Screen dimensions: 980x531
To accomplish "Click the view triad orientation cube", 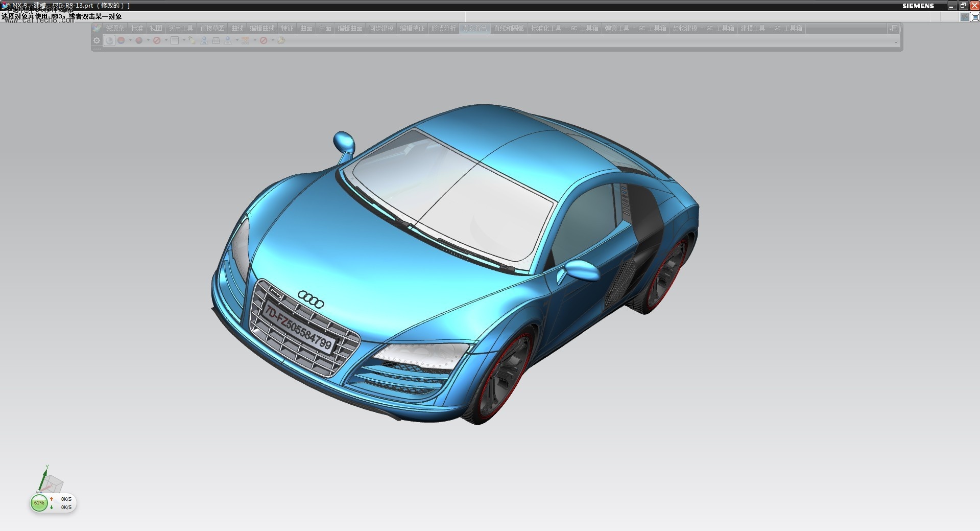I will pos(50,480).
